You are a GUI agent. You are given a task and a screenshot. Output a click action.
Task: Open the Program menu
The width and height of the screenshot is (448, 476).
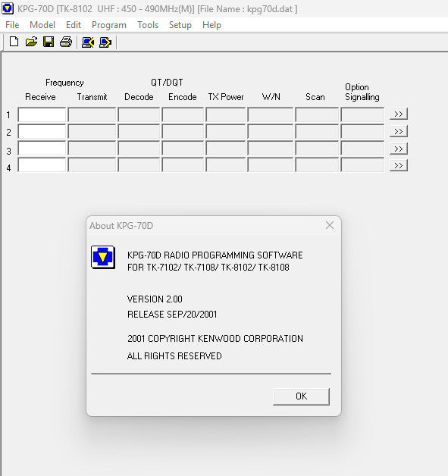[x=109, y=25]
